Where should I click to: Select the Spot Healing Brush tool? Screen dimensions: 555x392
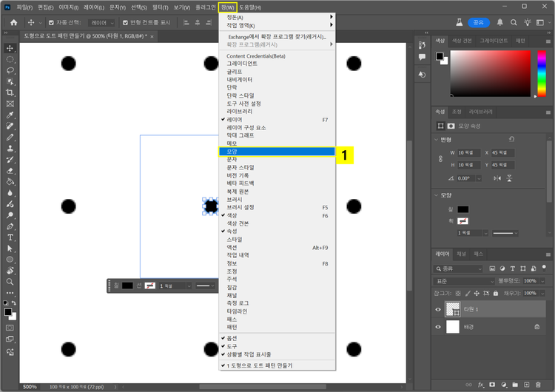tap(10, 126)
